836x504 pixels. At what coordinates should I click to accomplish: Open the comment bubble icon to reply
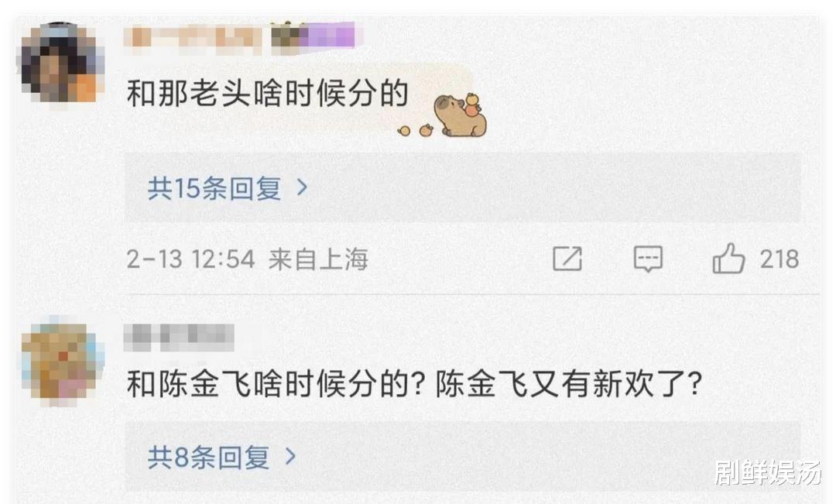pos(648,259)
